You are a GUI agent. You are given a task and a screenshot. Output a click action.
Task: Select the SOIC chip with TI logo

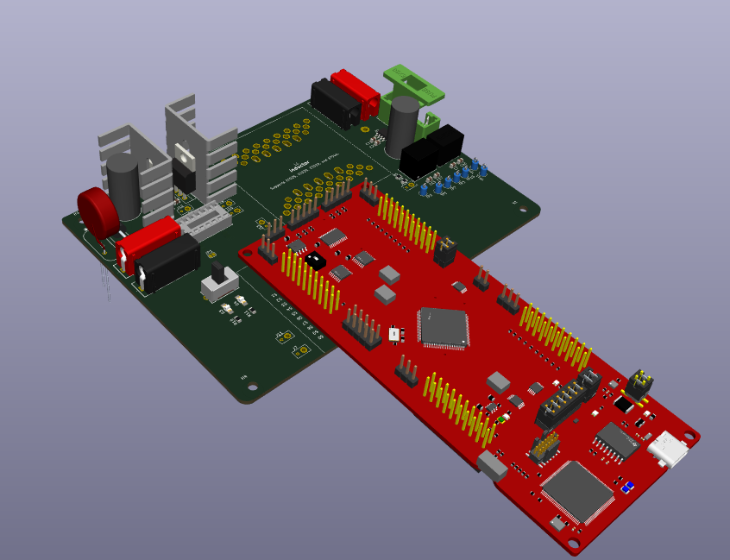tap(616, 443)
